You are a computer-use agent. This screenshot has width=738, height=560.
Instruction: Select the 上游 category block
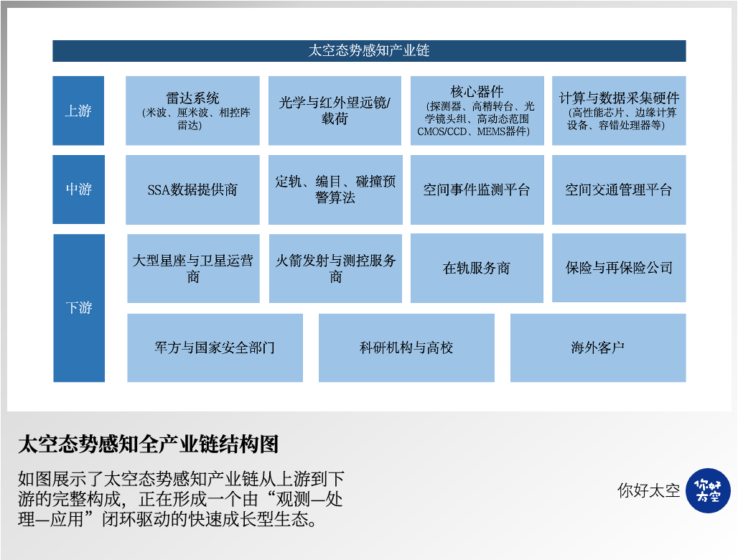point(78,111)
